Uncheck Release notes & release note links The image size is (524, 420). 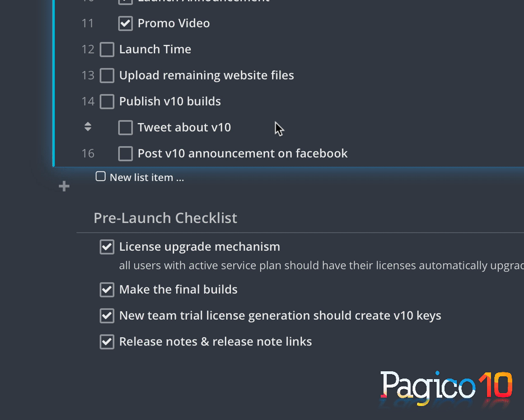107,342
